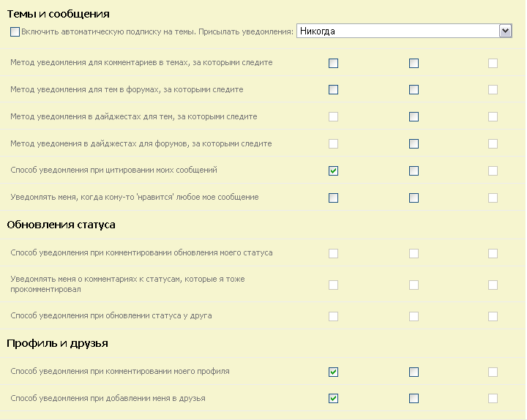Tick third greyed checkbox in 'цитировании моих сообщений' row

point(493,170)
